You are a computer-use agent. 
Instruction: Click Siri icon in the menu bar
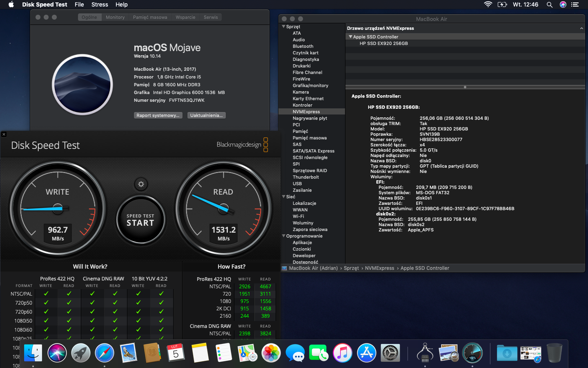pyautogui.click(x=563, y=4)
